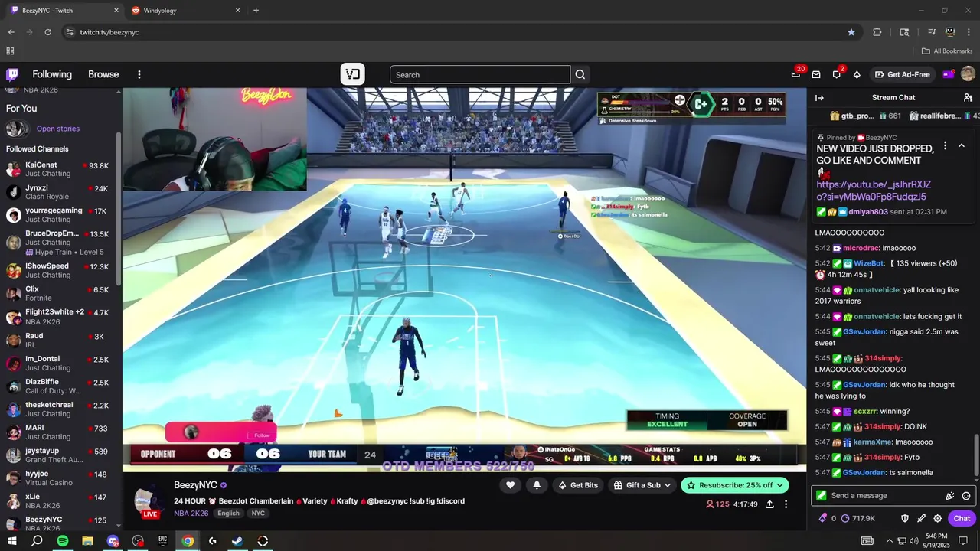Open Prime loot crown icon with 20 badge
Screen dimensions: 980x551
click(x=795, y=74)
